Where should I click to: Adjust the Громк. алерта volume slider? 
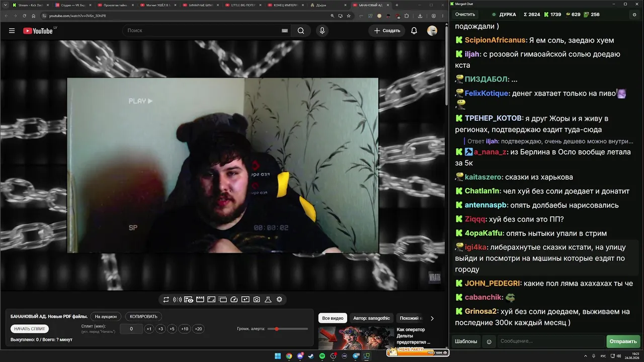pos(288,329)
